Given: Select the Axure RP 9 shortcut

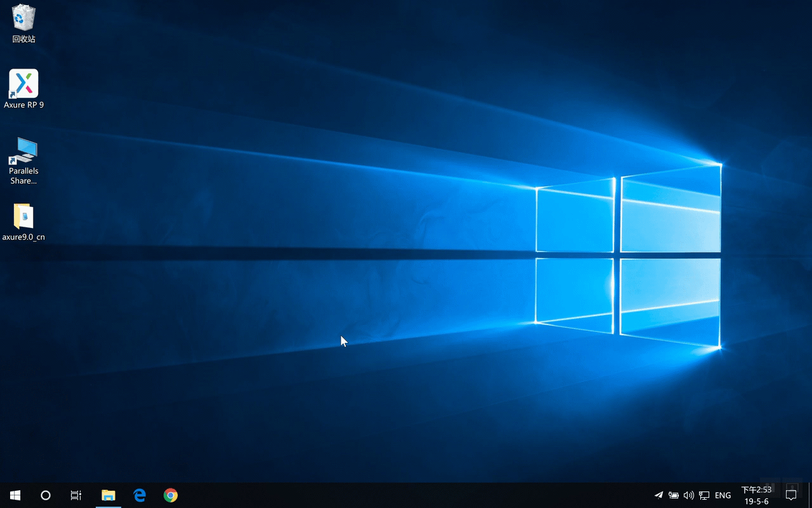Looking at the screenshot, I should click(x=23, y=89).
